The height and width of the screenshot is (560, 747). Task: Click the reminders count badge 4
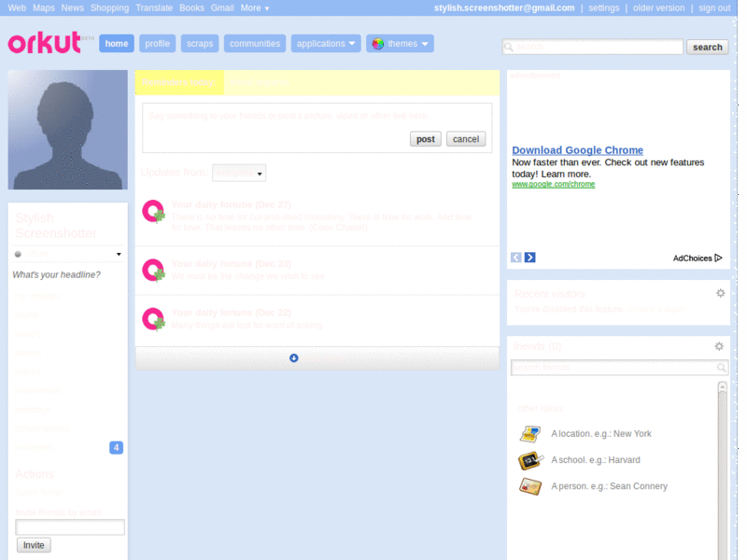116,448
